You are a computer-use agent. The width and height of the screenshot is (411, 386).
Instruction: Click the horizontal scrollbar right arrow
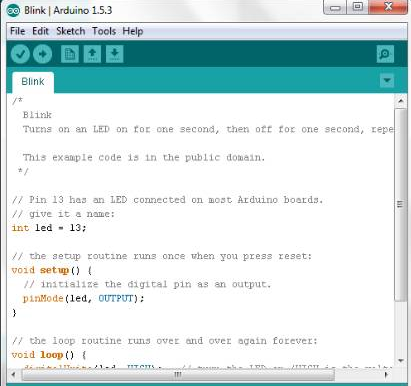(386, 374)
